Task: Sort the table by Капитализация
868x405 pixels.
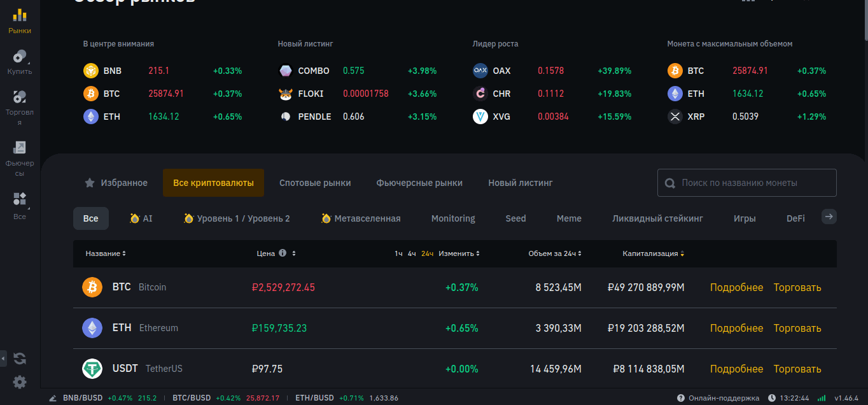Action: point(653,253)
